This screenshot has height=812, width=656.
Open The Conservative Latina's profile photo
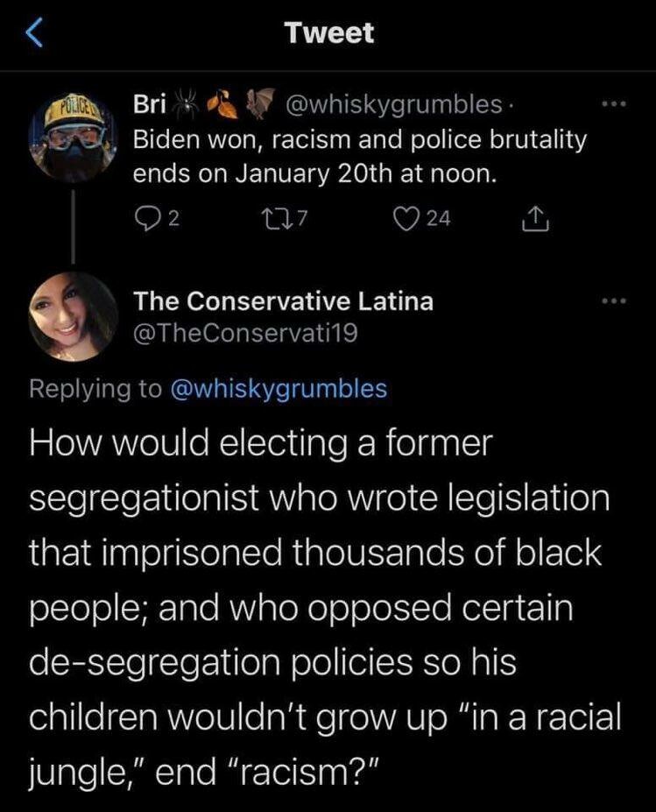[74, 316]
